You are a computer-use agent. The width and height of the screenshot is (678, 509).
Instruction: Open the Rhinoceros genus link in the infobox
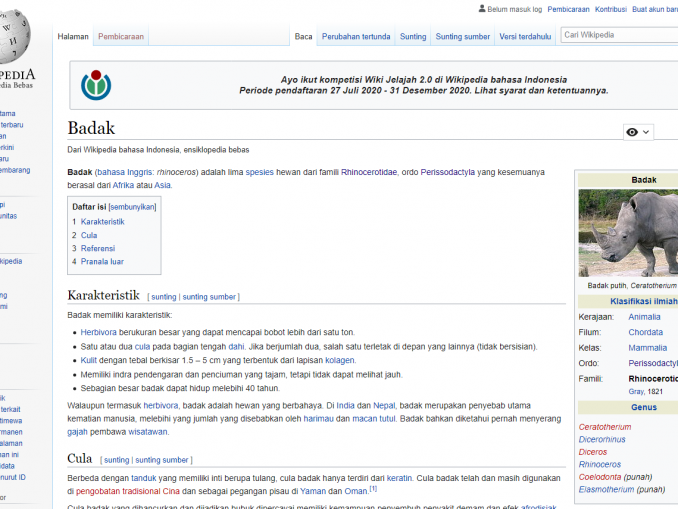(x=600, y=464)
